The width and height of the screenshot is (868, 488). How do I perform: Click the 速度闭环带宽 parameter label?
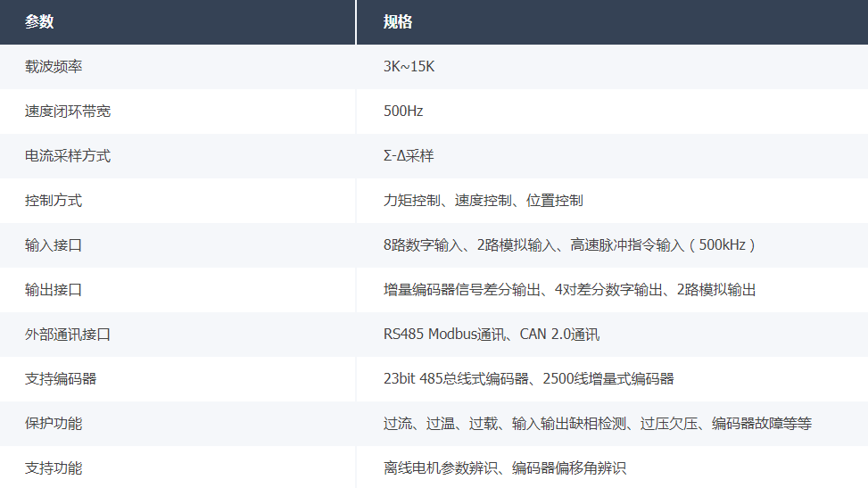coord(68,112)
